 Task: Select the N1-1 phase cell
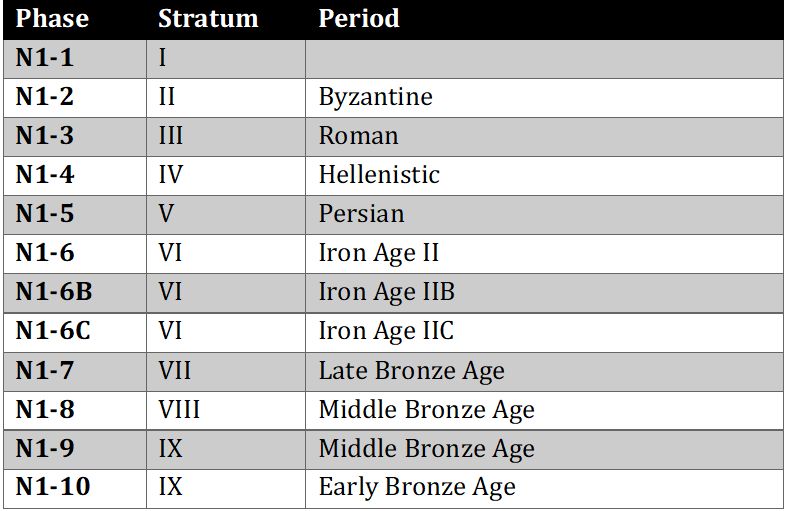[45, 58]
